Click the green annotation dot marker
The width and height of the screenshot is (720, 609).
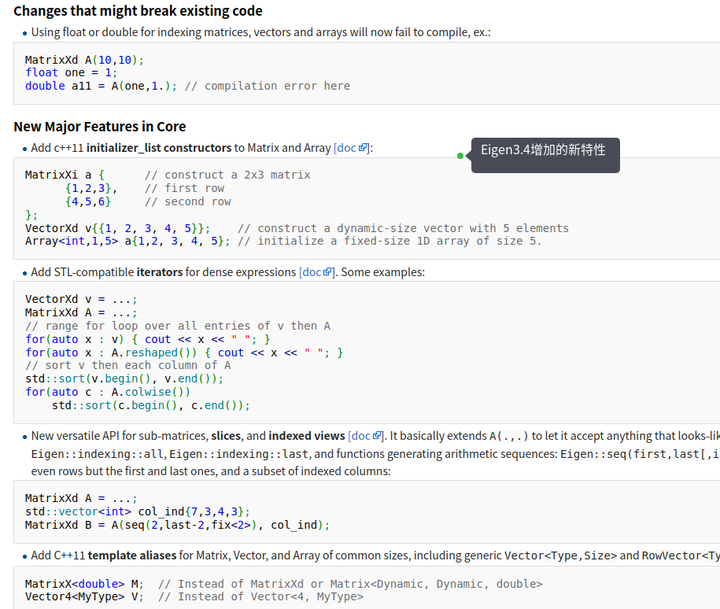click(460, 156)
